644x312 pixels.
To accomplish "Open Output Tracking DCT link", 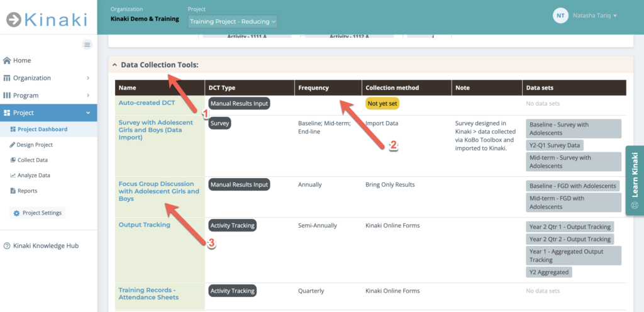I will click(144, 225).
